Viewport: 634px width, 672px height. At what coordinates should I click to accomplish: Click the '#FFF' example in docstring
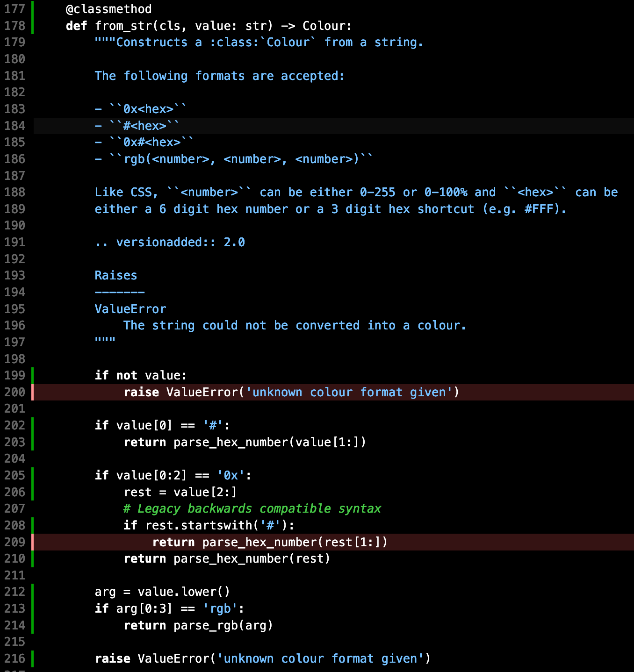539,209
